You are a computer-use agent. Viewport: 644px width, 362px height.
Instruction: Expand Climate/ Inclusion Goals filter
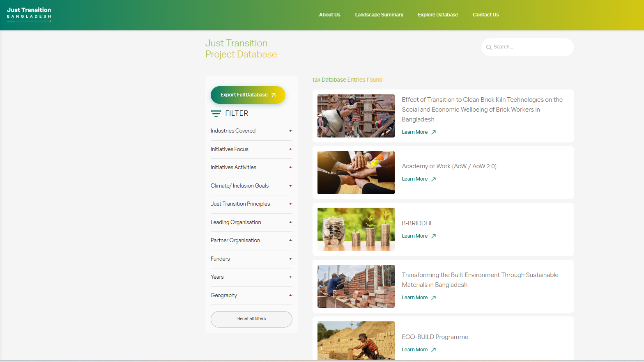point(251,186)
